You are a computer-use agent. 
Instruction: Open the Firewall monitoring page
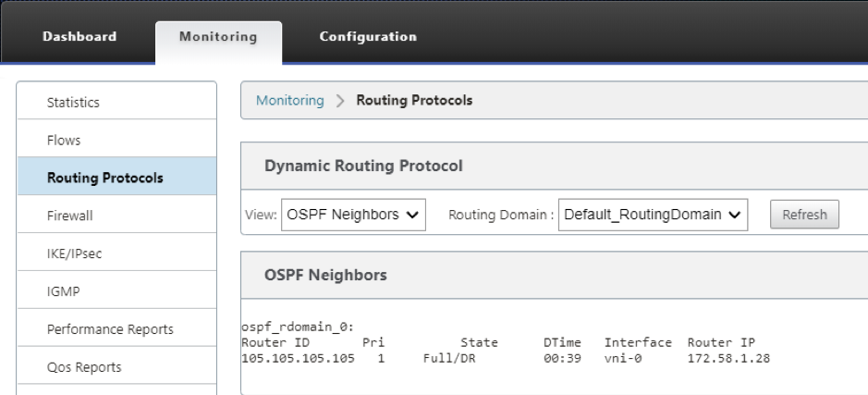(x=116, y=215)
